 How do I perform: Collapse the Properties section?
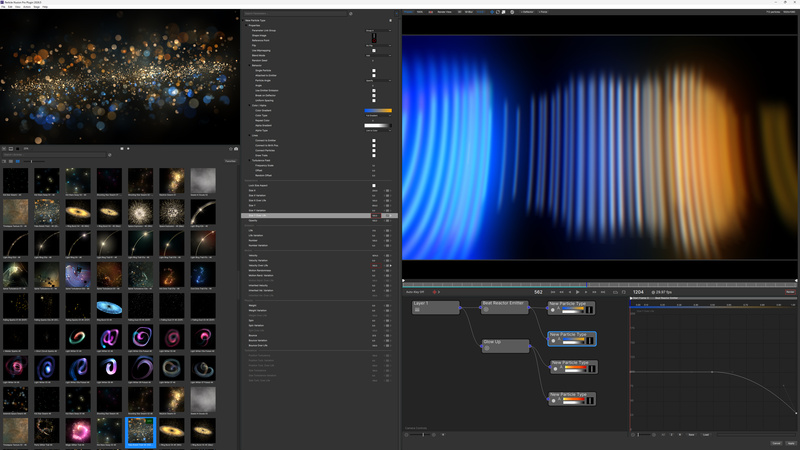[x=246, y=26]
